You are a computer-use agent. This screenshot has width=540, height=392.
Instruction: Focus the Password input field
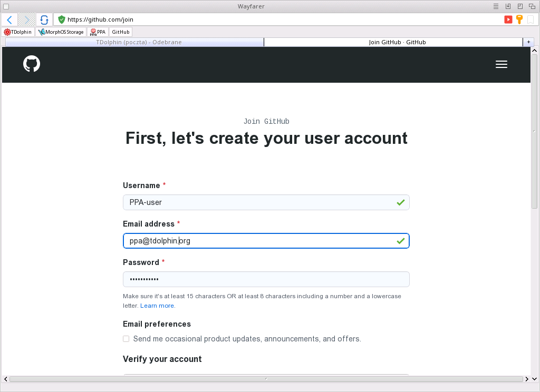(266, 279)
